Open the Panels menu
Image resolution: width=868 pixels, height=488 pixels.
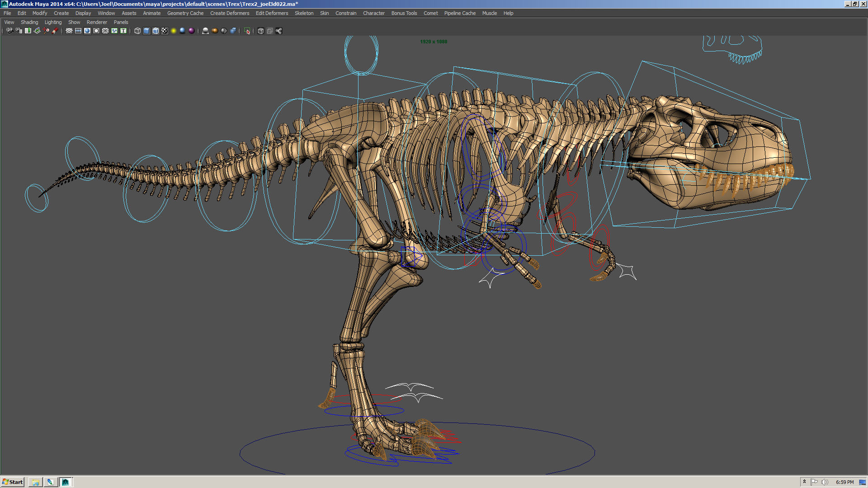pyautogui.click(x=120, y=22)
